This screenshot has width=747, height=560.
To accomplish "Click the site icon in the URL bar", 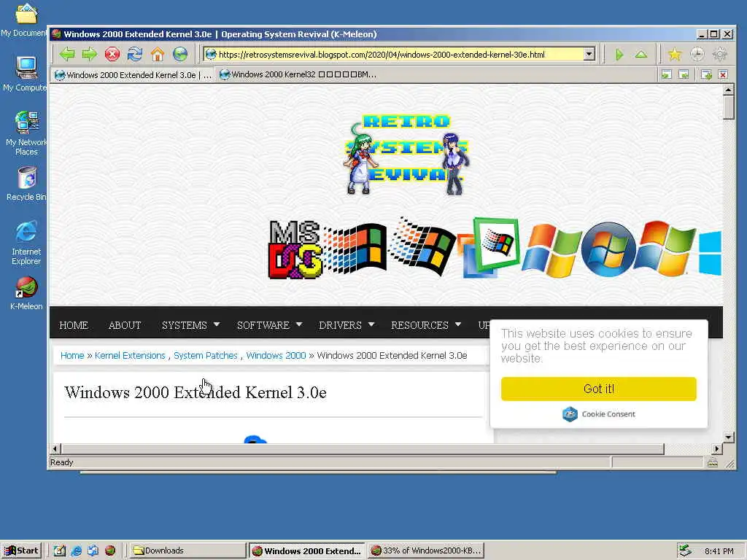I will (211, 54).
